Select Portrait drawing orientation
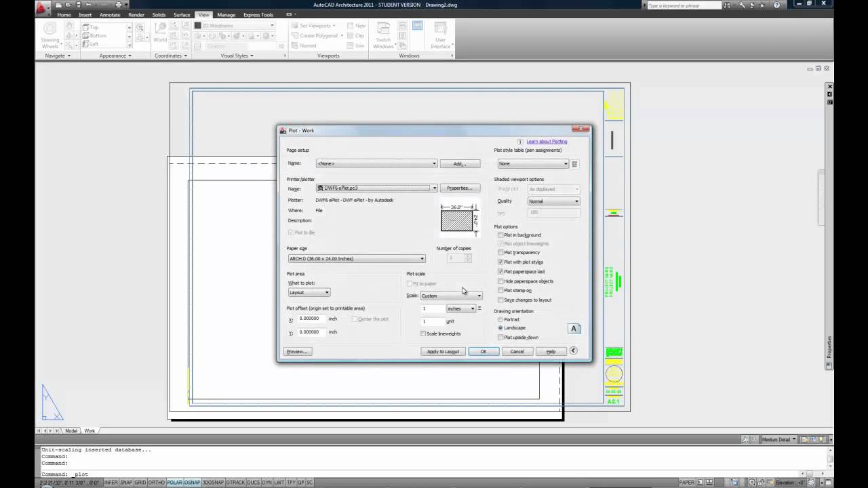This screenshot has height=488, width=868. coord(500,320)
